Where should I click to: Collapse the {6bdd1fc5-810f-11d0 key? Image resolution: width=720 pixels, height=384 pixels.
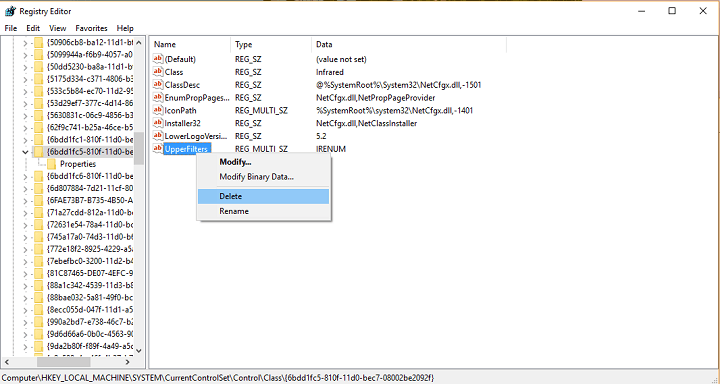point(25,152)
